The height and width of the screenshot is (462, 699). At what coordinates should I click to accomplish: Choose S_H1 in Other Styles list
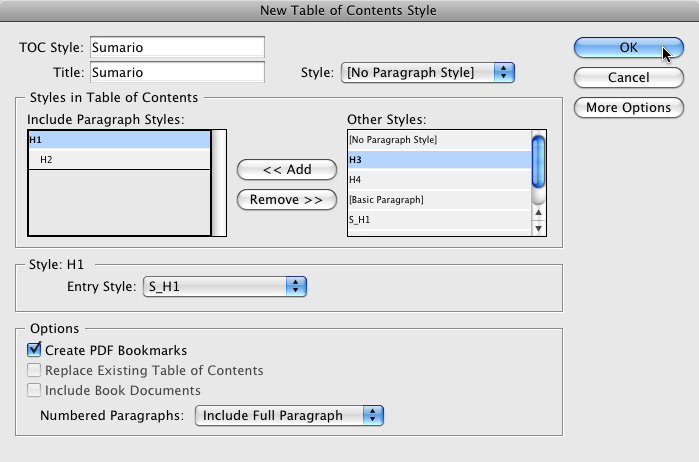(x=440, y=219)
